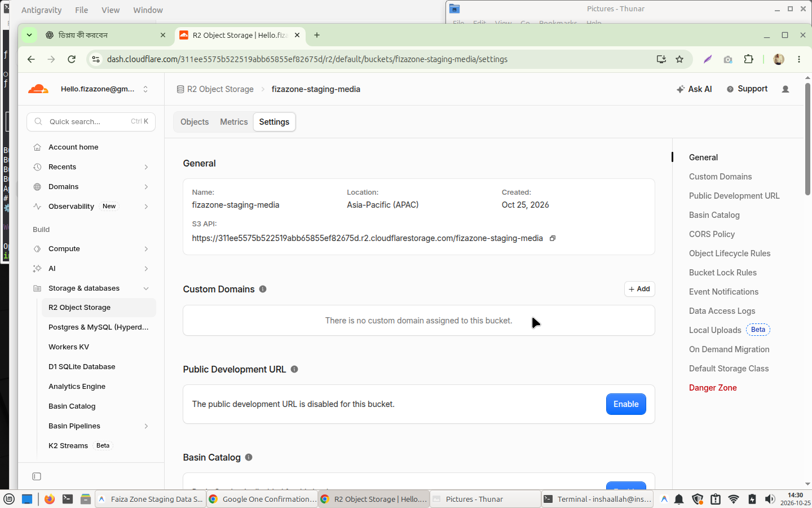Viewport: 812px width, 508px height.
Task: Click the Cloudflare logo
Action: coord(38,89)
